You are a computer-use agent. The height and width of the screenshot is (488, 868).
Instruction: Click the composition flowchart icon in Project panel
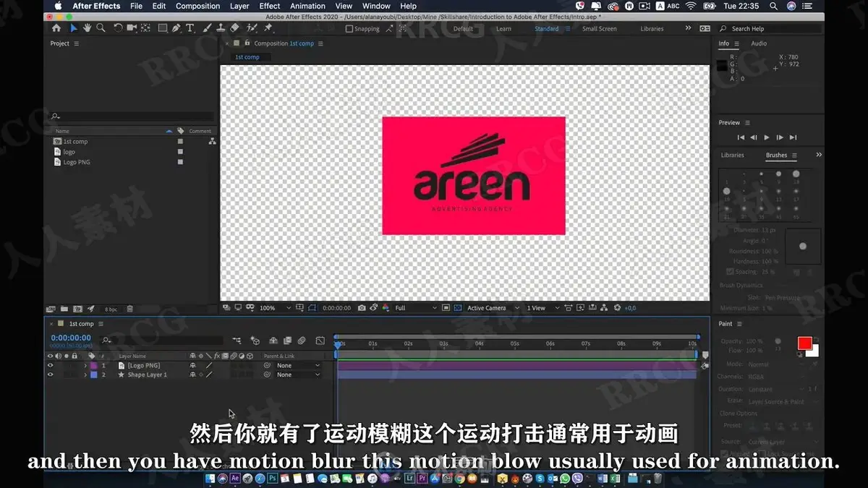pos(212,142)
